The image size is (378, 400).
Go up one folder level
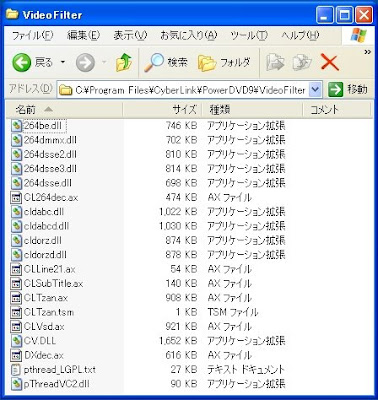tap(124, 62)
